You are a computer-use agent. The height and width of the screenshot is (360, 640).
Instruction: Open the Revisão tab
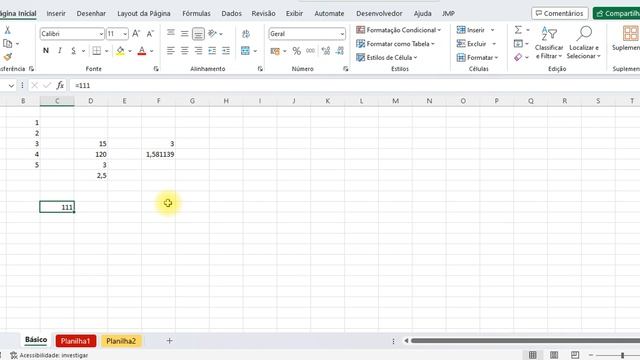(263, 13)
